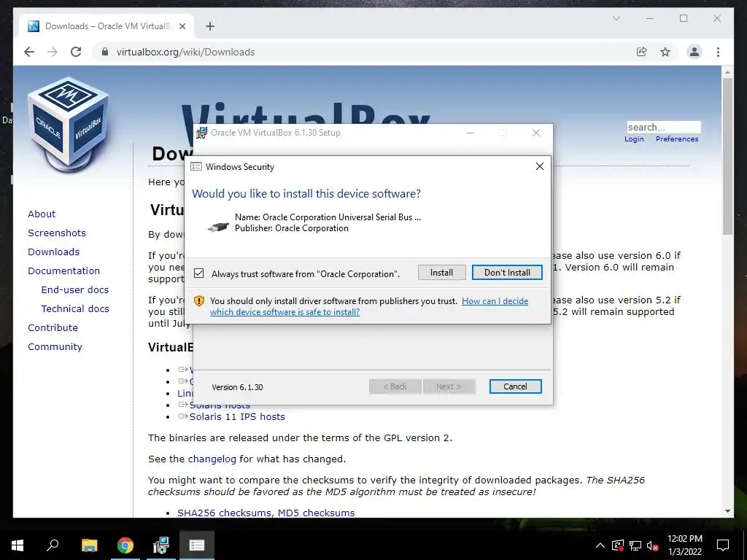Open Contribute in the sidebar
Screen dimensions: 747x560
53,327
